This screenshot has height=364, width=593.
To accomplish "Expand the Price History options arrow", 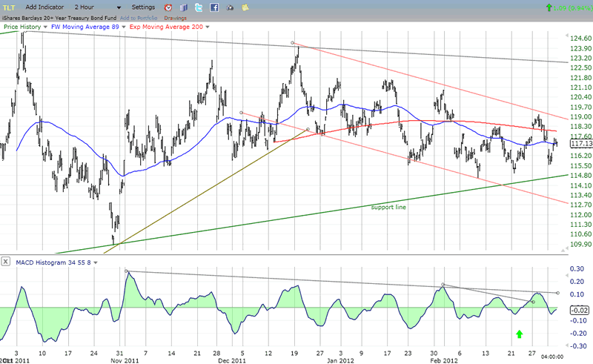I will [45, 27].
